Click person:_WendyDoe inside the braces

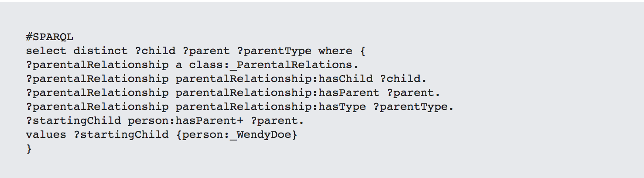tap(236, 135)
